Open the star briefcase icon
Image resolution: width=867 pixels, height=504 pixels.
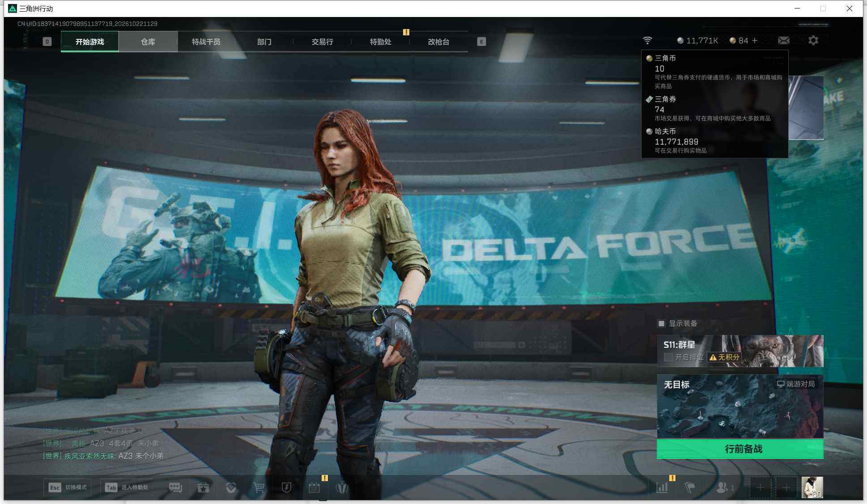[203, 487]
